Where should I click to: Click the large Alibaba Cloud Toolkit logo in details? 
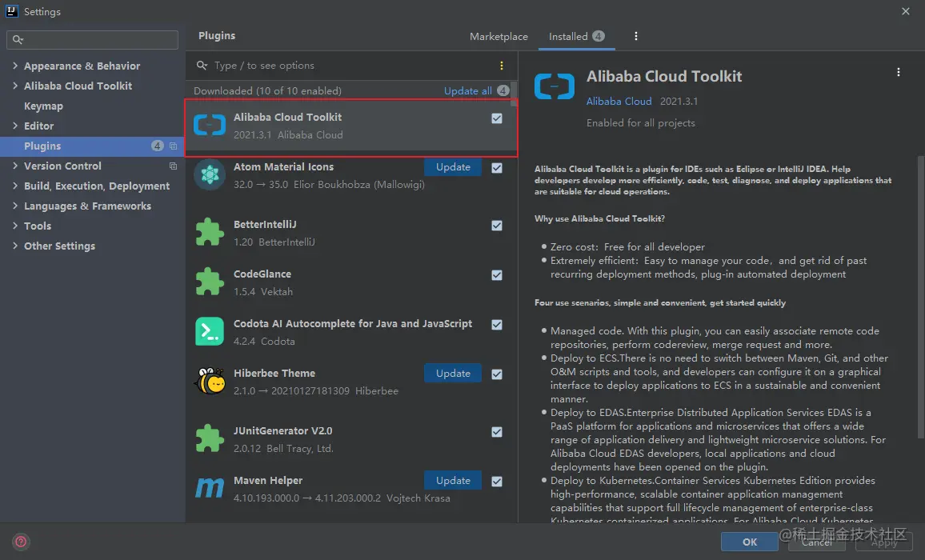pyautogui.click(x=554, y=86)
